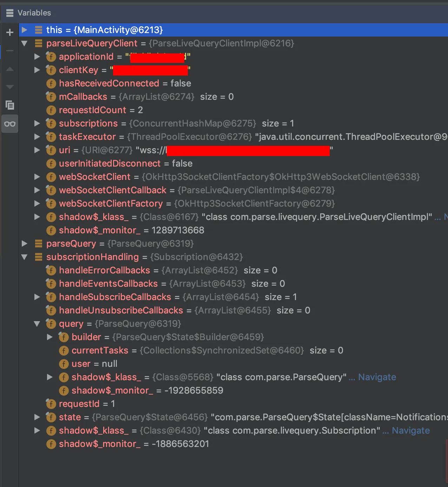Click the Variables panel header icon
Screen dimensions: 448x487
pos(10,13)
